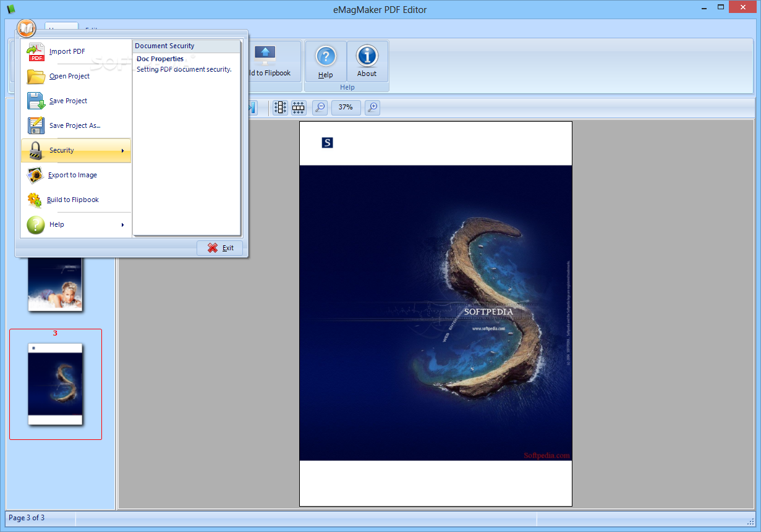Click the Exit button in the menu
The image size is (761, 532).
(x=219, y=248)
